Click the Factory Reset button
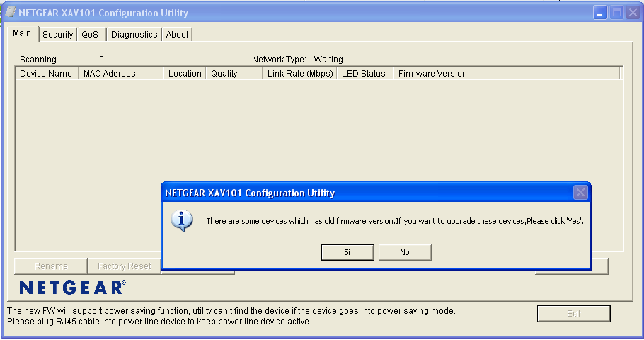 point(124,266)
